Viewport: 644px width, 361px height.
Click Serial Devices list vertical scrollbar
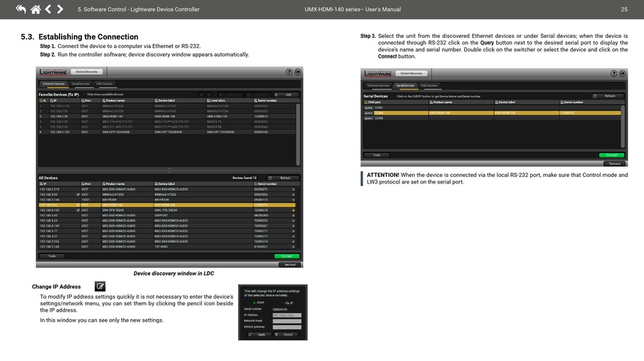(x=623, y=127)
